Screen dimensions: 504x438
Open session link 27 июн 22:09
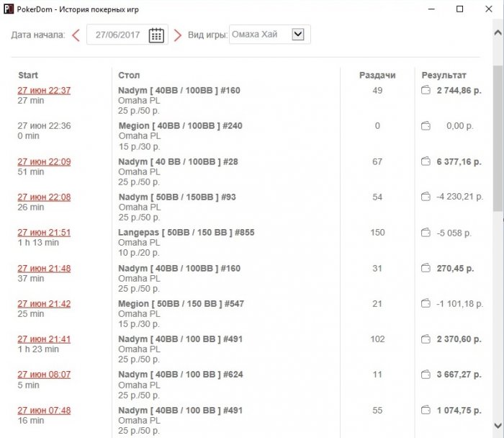(x=44, y=161)
